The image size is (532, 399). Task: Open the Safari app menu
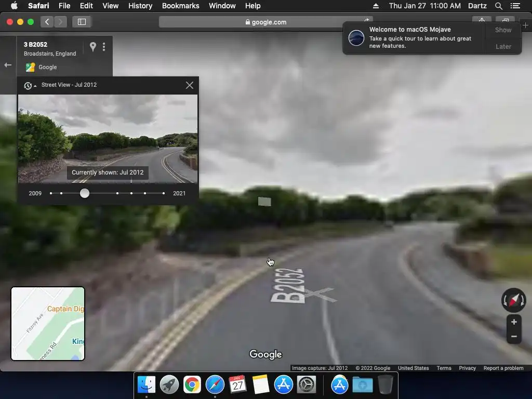[x=38, y=6]
